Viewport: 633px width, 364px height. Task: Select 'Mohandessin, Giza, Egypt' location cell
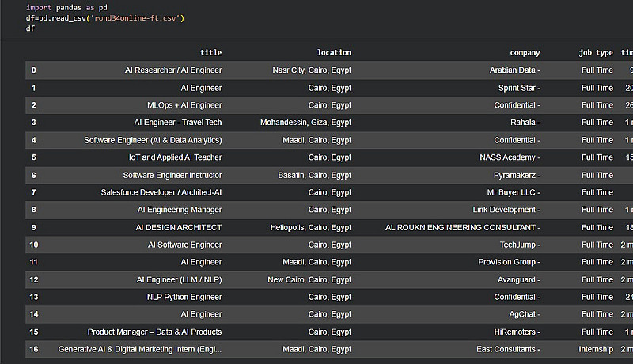pos(305,123)
